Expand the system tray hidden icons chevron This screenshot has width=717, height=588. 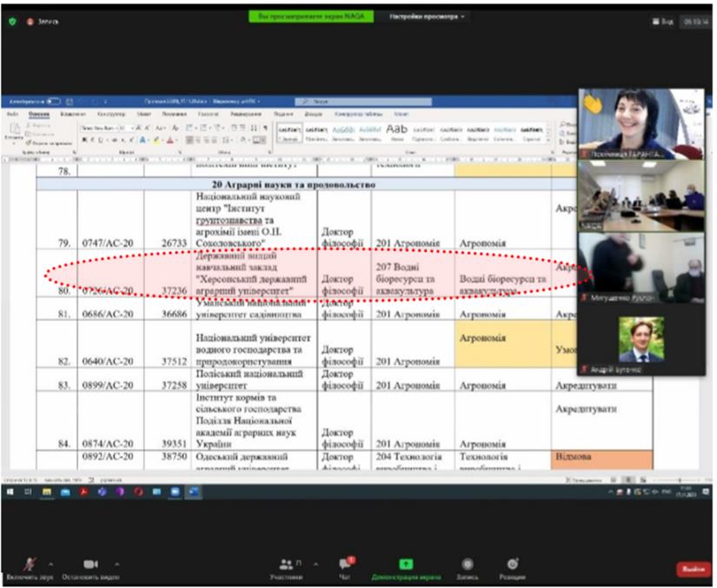click(610, 492)
